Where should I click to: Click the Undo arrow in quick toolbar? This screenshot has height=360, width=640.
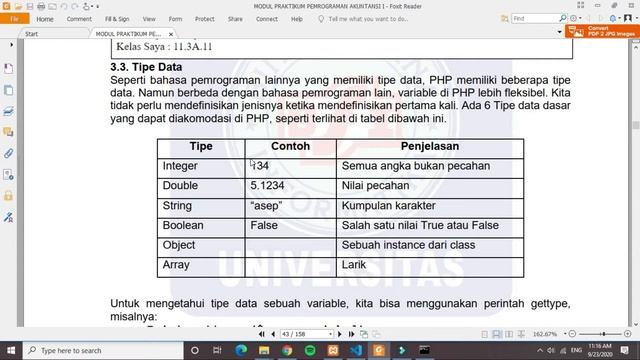[64, 6]
